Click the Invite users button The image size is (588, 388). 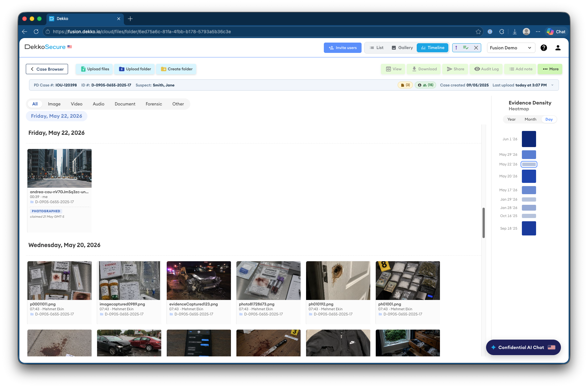[343, 48]
